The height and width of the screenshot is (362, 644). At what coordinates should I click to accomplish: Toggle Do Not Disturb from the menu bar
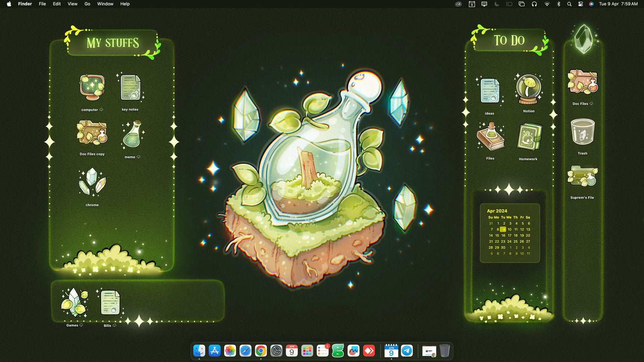[x=496, y=4]
